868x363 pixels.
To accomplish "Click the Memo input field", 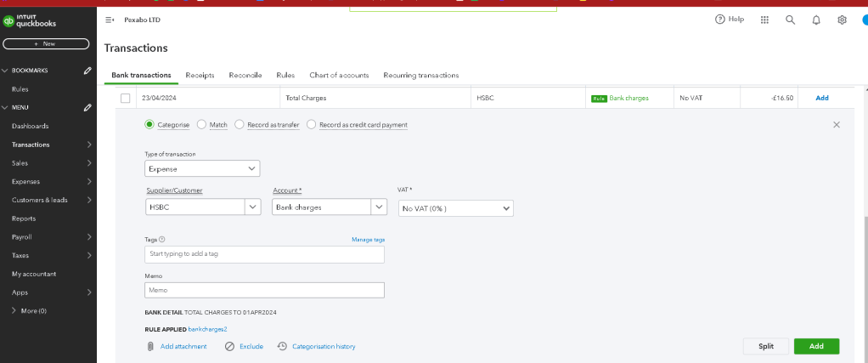I will (265, 290).
